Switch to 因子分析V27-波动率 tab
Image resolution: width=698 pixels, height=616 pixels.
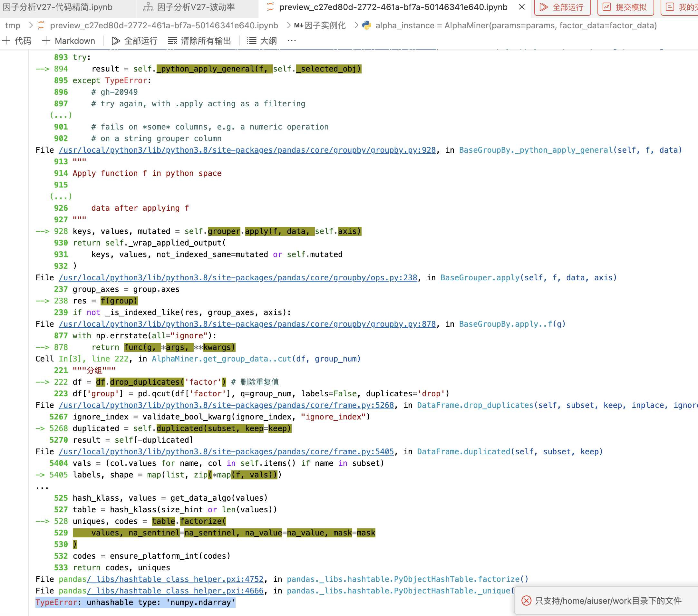click(196, 7)
